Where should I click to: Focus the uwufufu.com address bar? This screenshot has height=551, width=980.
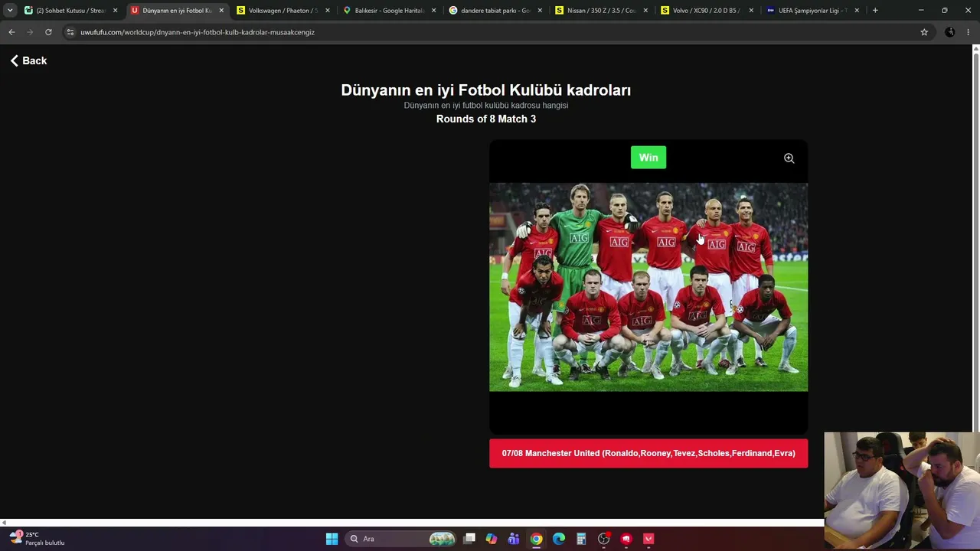490,32
